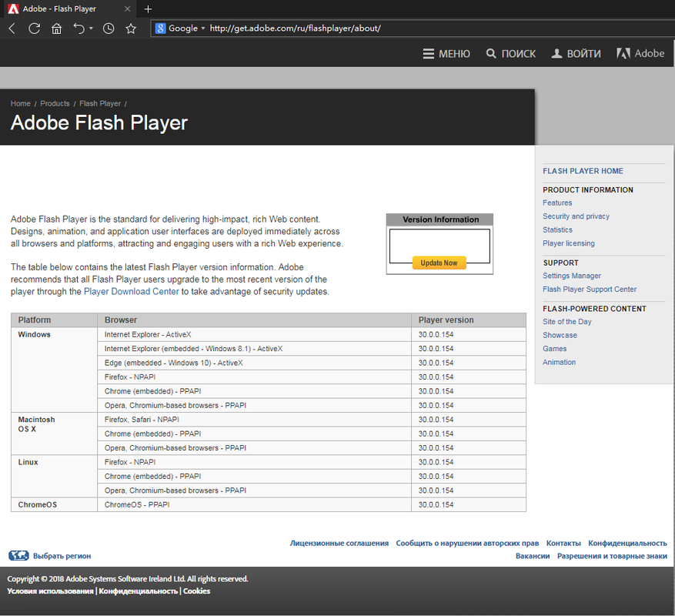Select Edge (embedded - Windows 10) - ActiveX cell
This screenshot has height=616, width=675.
255,363
